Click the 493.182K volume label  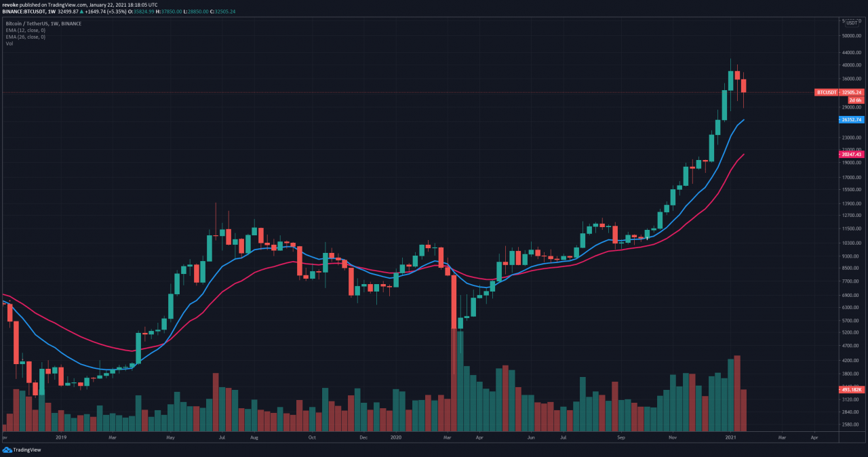(x=850, y=390)
